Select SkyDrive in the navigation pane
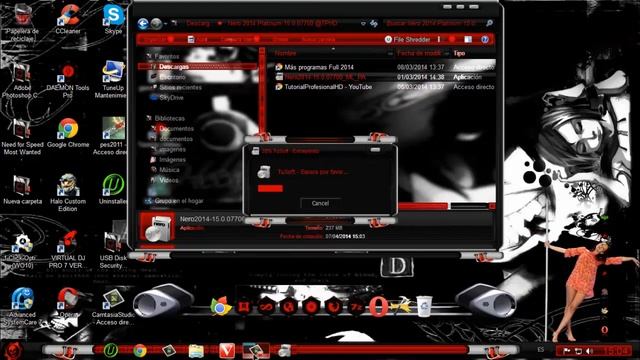640x360 pixels. click(x=171, y=98)
